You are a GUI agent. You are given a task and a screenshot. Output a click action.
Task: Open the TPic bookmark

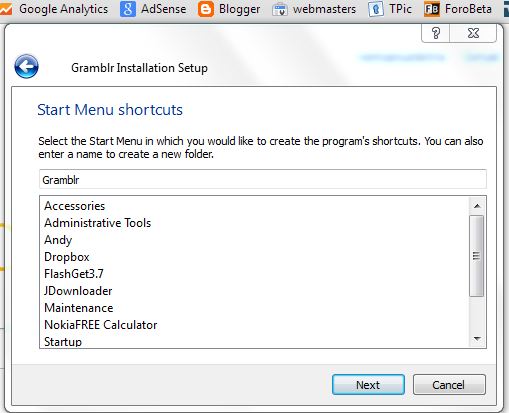coord(390,9)
